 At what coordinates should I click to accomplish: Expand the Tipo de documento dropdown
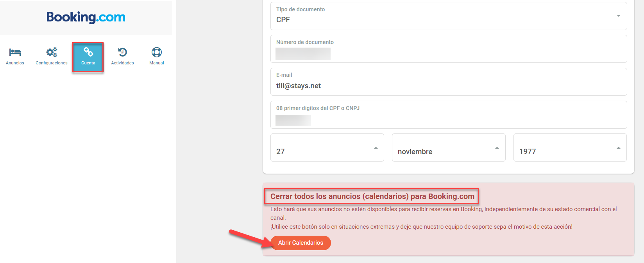[x=449, y=16]
